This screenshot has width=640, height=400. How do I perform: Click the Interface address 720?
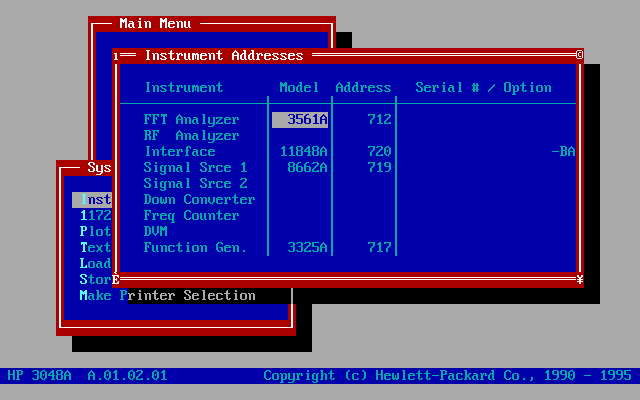click(380, 151)
